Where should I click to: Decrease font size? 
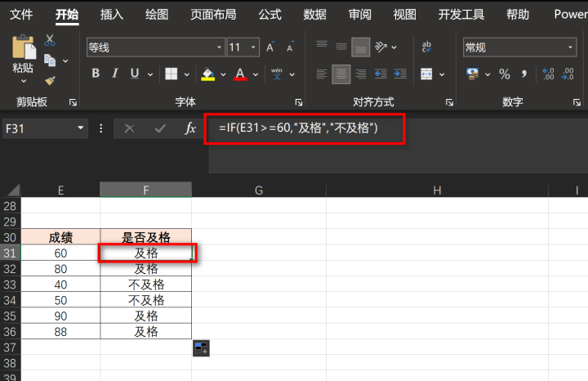point(290,47)
